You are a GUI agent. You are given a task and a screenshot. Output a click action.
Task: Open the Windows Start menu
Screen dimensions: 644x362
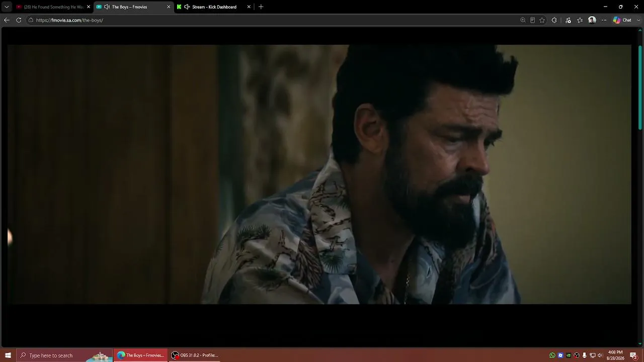(x=8, y=355)
